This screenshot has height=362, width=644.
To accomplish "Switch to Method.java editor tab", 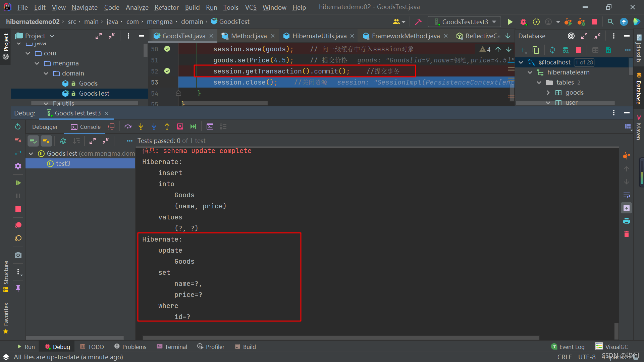I will [x=249, y=36].
